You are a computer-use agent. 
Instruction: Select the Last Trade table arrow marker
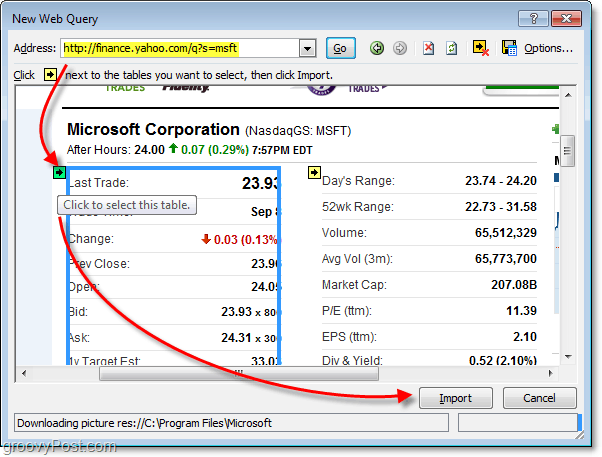click(59, 172)
